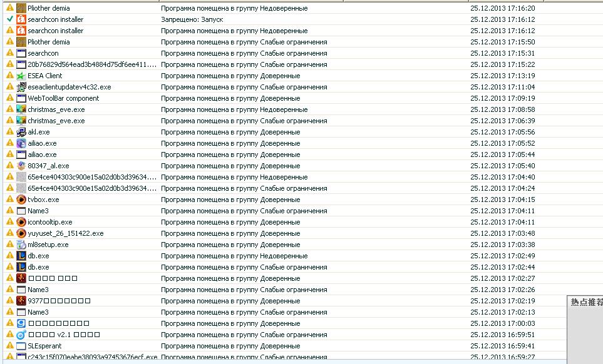
Task: Click the eseaclientupdatev4c32.exe icon
Action: click(x=21, y=87)
